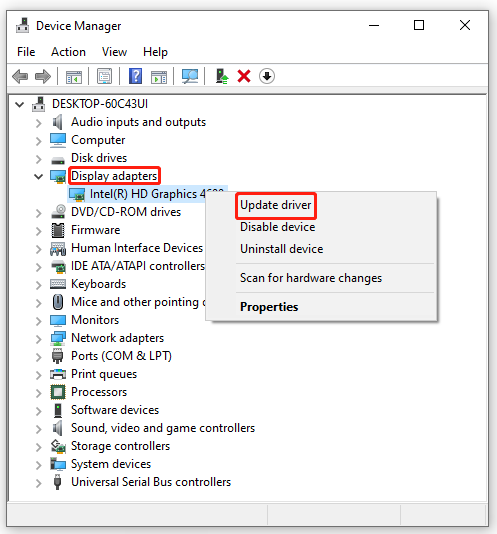Click Update device driver toolbar icon
The image size is (497, 534).
point(222,76)
